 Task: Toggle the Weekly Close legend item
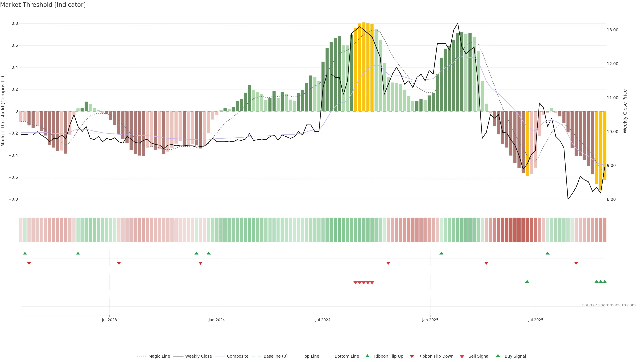click(x=198, y=356)
